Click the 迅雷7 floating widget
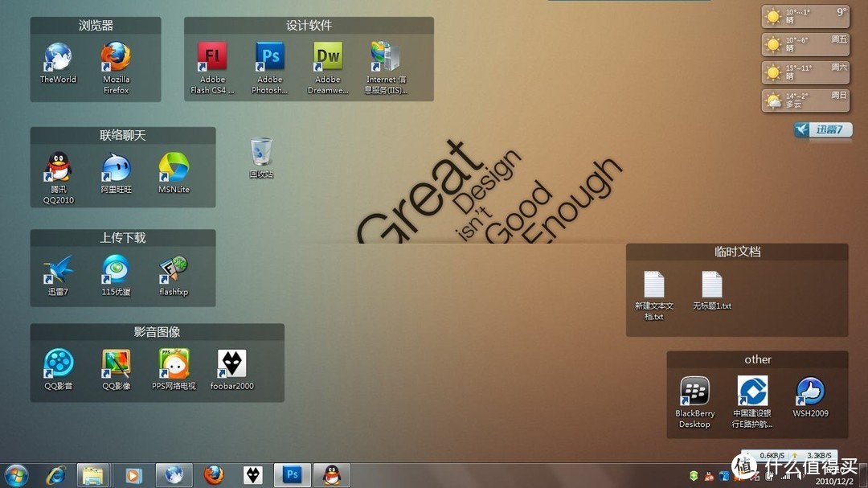The image size is (868, 488). pyautogui.click(x=823, y=129)
